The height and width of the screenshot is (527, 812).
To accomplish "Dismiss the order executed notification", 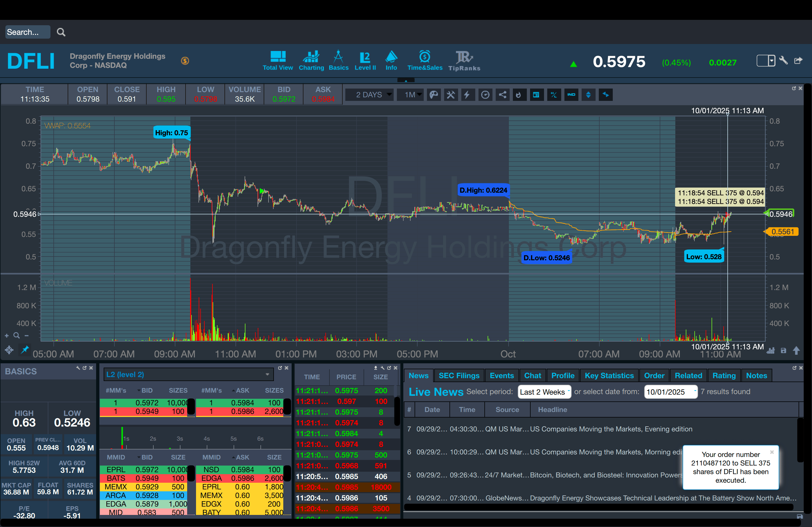I will [772, 452].
